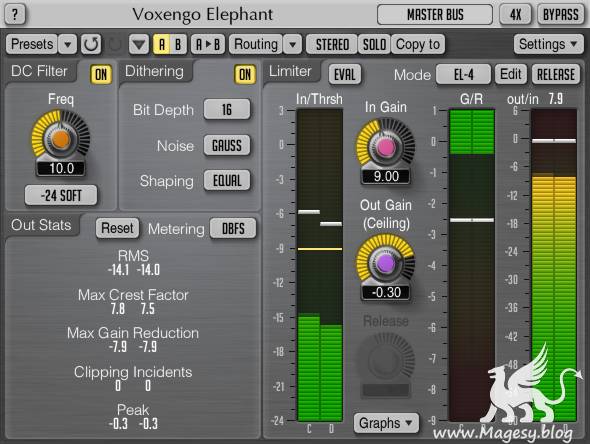Screen dimensions: 590x444
Task: Edit the In Gain 9.00 value
Action: pos(386,176)
